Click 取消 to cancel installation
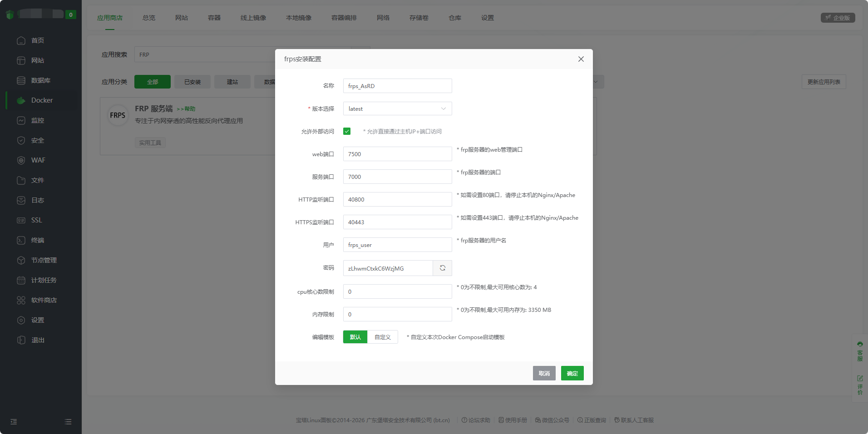868x434 pixels. tap(544, 373)
